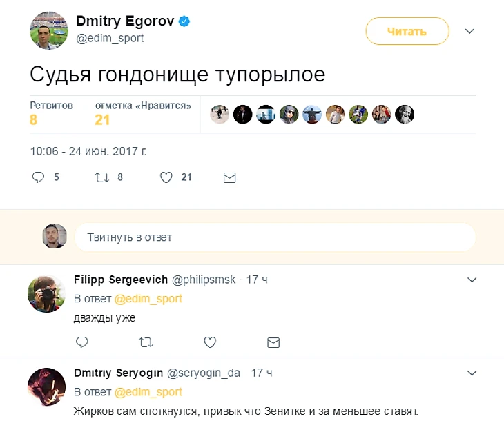Like the main tweet with heart icon

166,177
